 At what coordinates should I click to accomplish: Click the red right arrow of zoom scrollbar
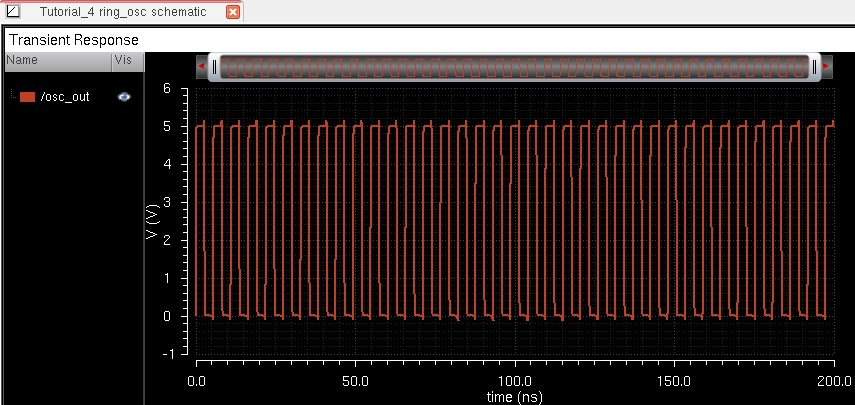pyautogui.click(x=826, y=67)
